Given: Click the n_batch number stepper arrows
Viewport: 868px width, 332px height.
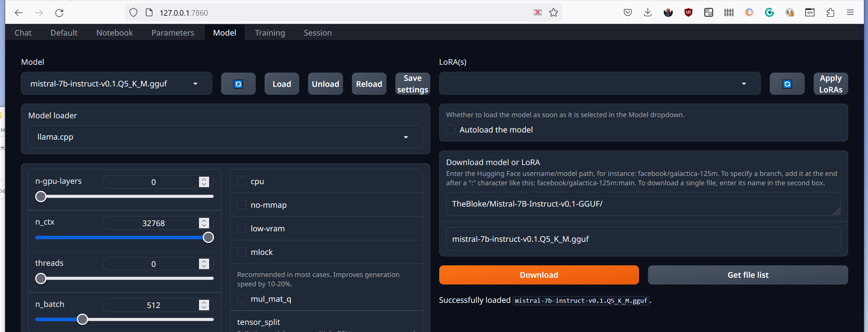Looking at the screenshot, I should (x=204, y=305).
